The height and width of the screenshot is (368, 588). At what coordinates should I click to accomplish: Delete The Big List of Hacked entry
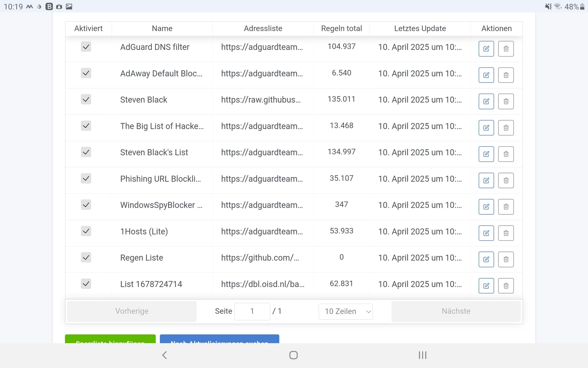click(506, 128)
